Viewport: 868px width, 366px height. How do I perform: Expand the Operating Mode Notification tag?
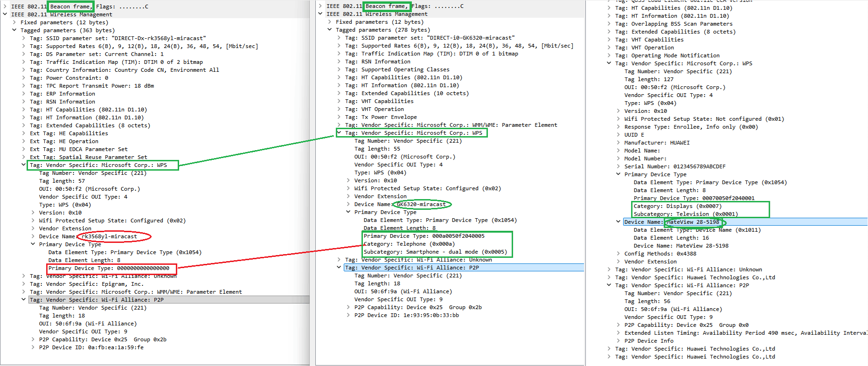click(609, 55)
